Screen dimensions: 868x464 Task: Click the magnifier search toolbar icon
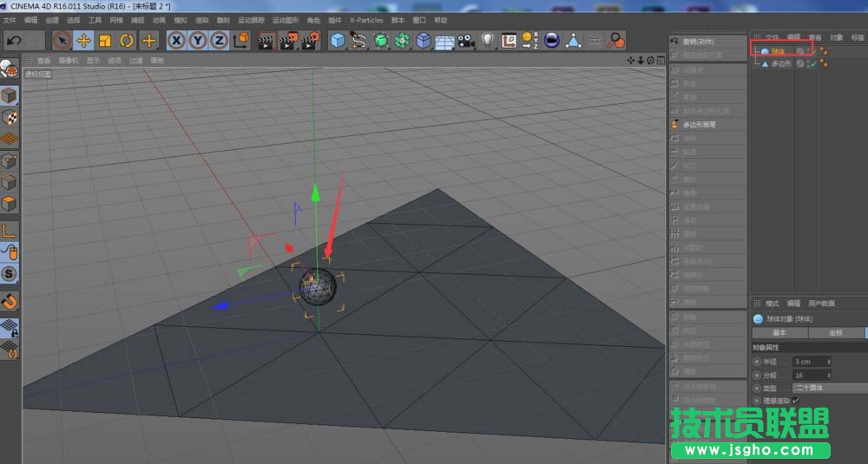click(x=616, y=41)
